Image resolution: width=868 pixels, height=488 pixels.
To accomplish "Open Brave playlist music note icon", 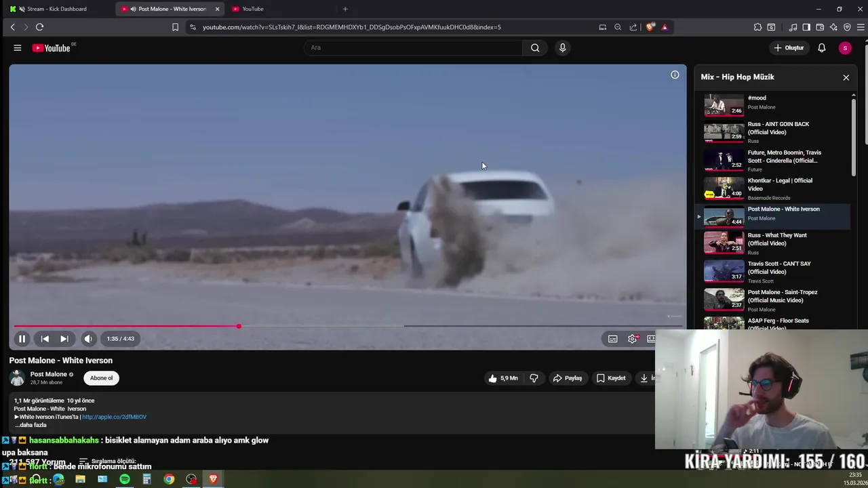I will pos(793,27).
